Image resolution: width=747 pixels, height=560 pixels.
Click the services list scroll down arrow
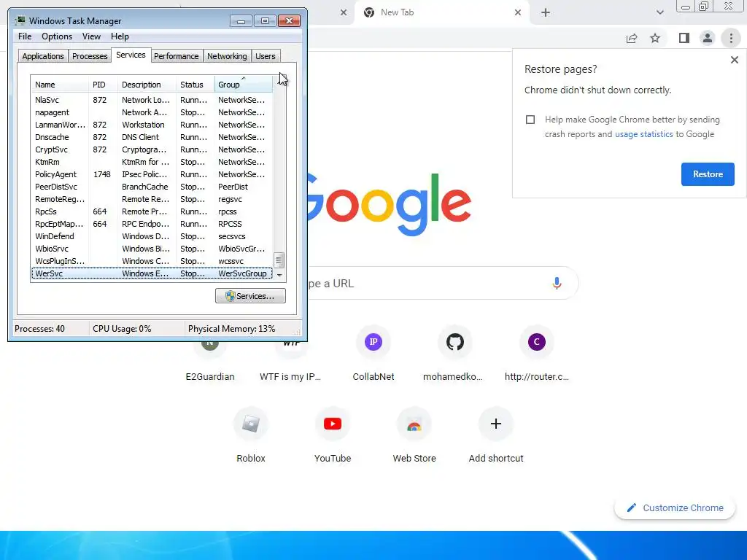coord(279,275)
